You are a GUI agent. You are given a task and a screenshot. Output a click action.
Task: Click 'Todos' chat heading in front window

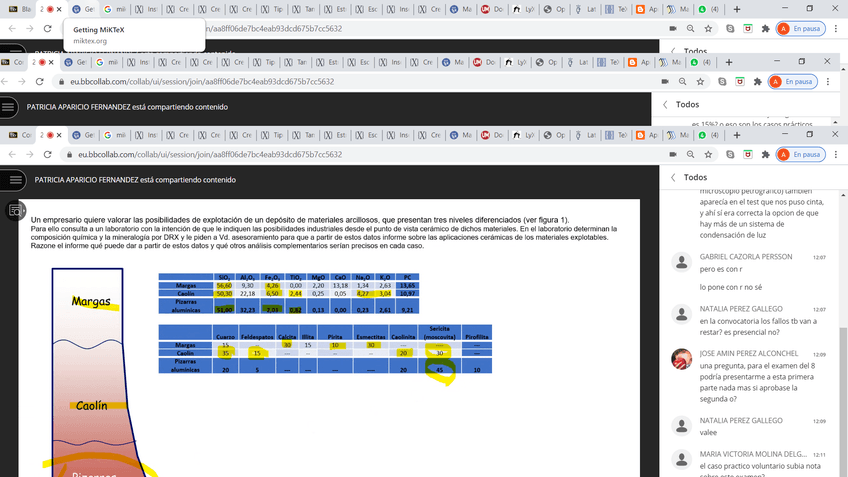(695, 177)
